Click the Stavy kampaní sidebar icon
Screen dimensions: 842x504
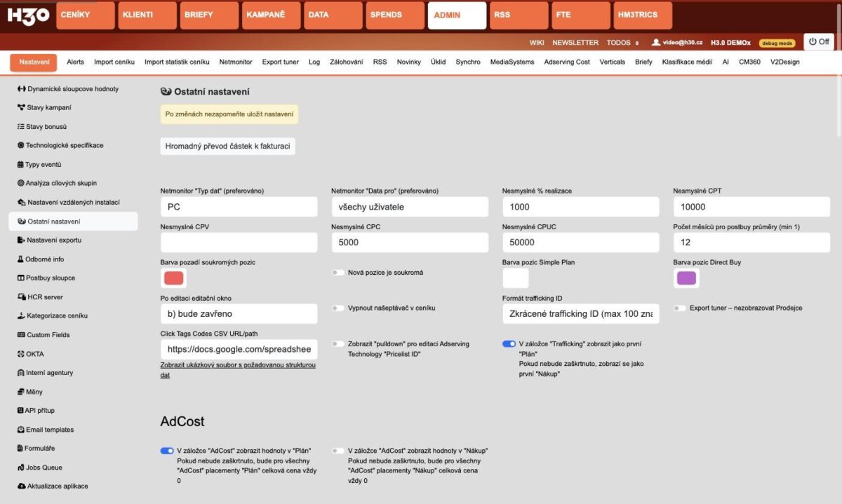pyautogui.click(x=21, y=108)
